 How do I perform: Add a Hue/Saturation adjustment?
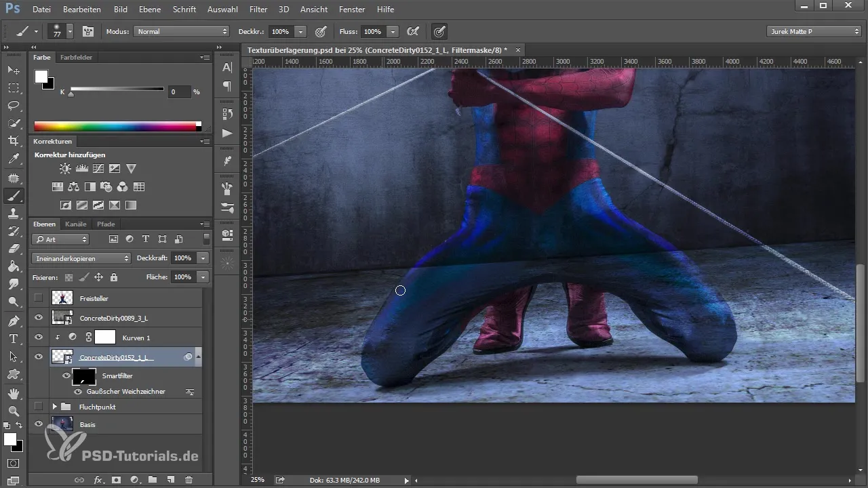point(58,186)
